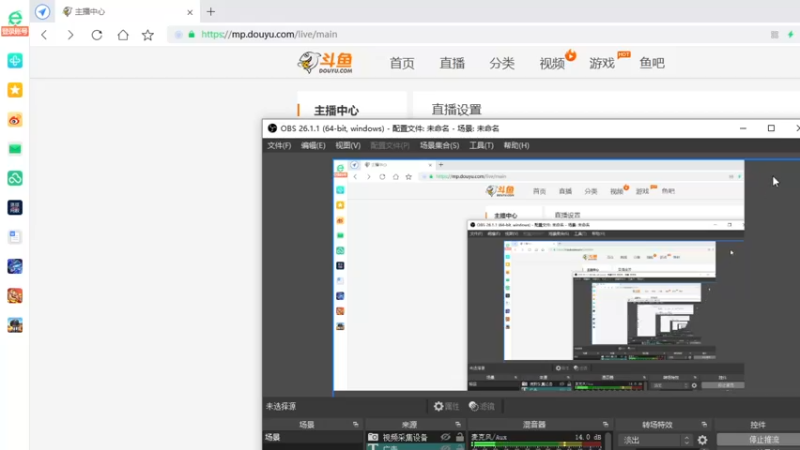Open Douyu 视频 nav link

552,63
